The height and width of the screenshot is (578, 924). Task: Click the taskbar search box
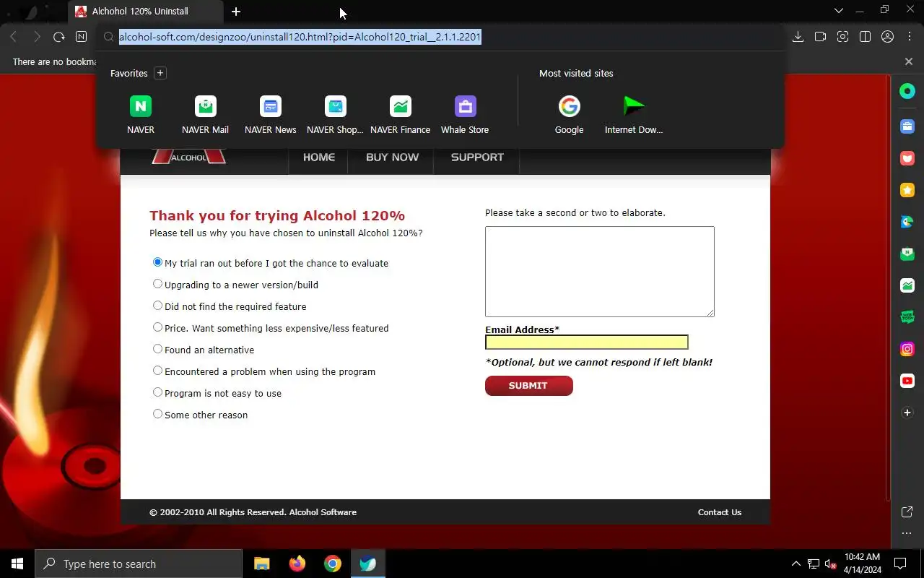coord(139,564)
